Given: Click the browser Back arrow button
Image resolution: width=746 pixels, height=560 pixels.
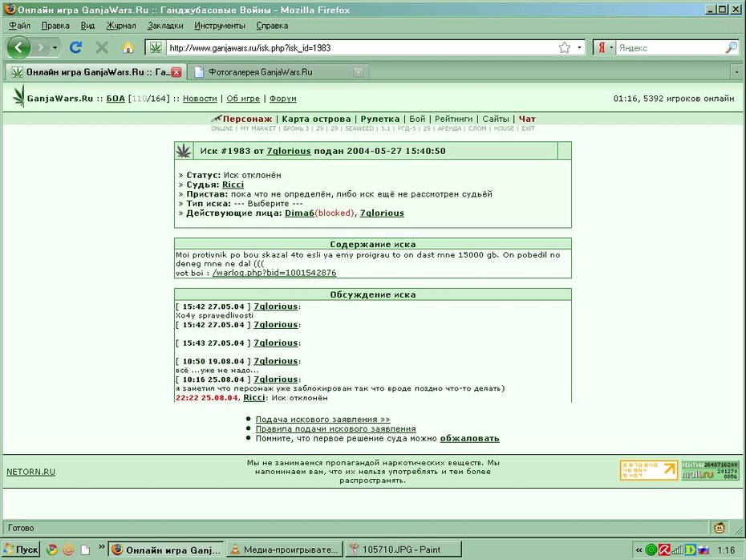Looking at the screenshot, I should tap(19, 47).
